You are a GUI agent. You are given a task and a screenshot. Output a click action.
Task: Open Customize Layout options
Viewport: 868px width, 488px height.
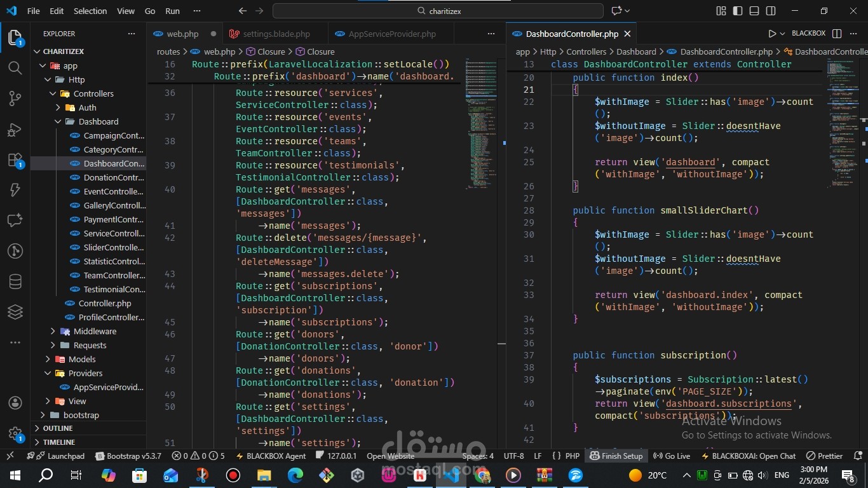721,11
